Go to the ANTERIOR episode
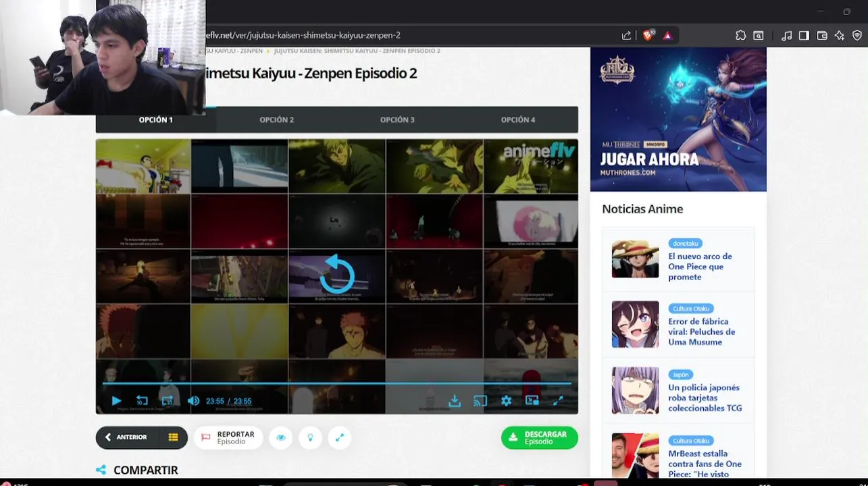Image resolution: width=868 pixels, height=486 pixels. coord(126,437)
